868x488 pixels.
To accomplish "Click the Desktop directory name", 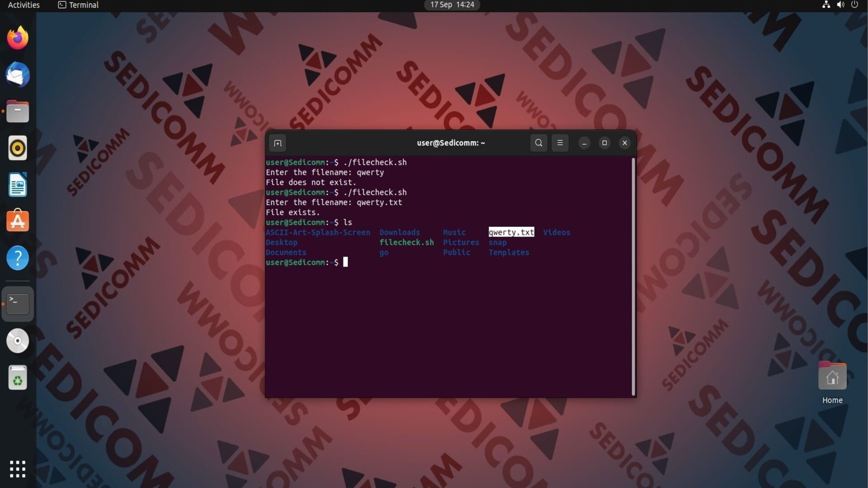I will tap(282, 242).
